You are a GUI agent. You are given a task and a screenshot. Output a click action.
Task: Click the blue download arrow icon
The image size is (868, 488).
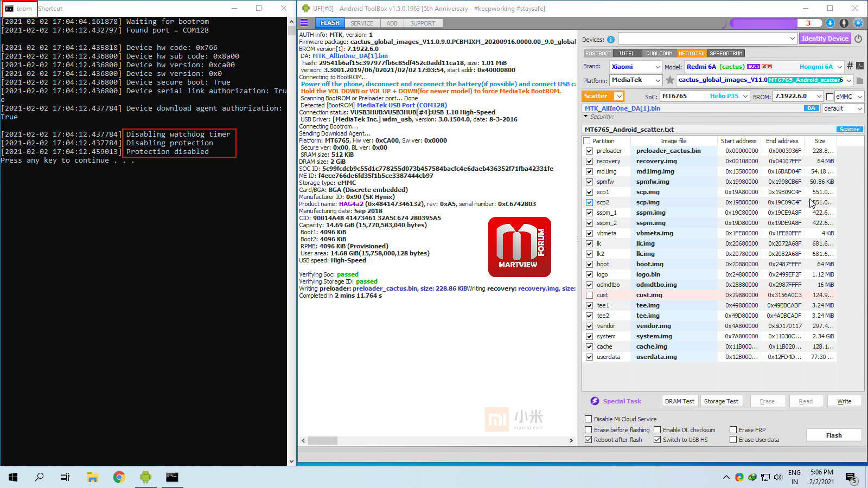click(x=830, y=23)
